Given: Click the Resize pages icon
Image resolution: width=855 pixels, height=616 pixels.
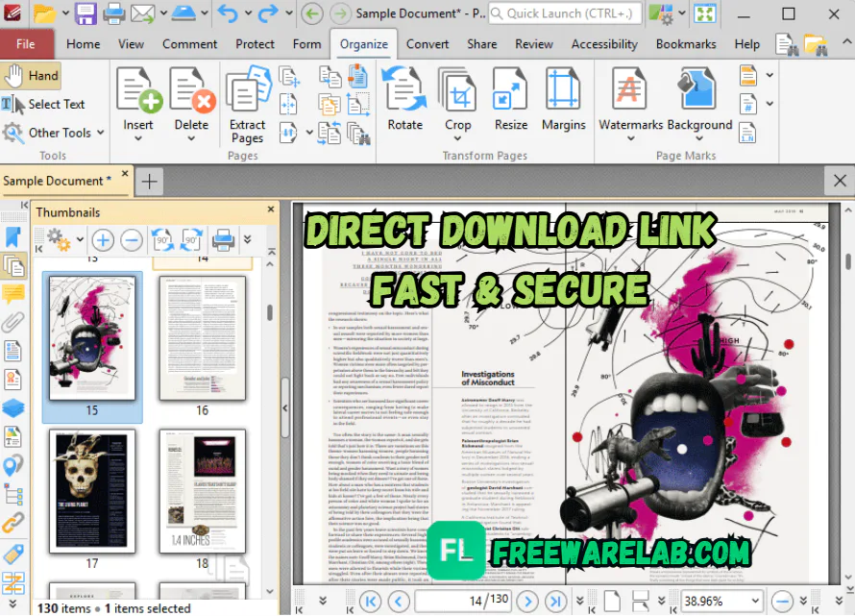Looking at the screenshot, I should coord(510,88).
